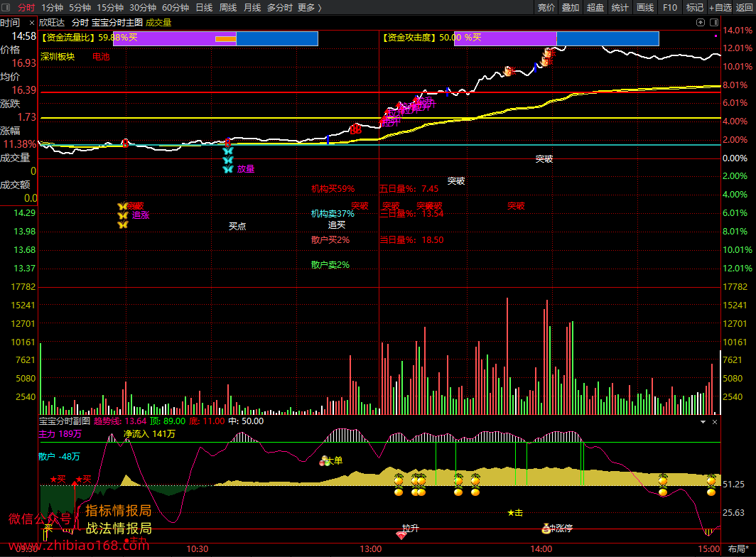Click the 买点 label on the chart

[x=237, y=226]
